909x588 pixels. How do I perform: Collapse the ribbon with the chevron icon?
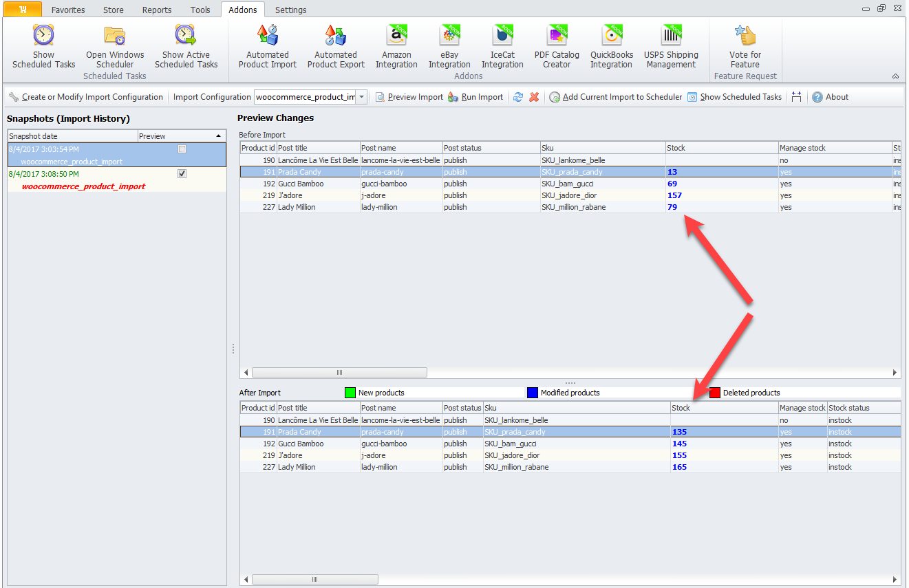click(895, 76)
